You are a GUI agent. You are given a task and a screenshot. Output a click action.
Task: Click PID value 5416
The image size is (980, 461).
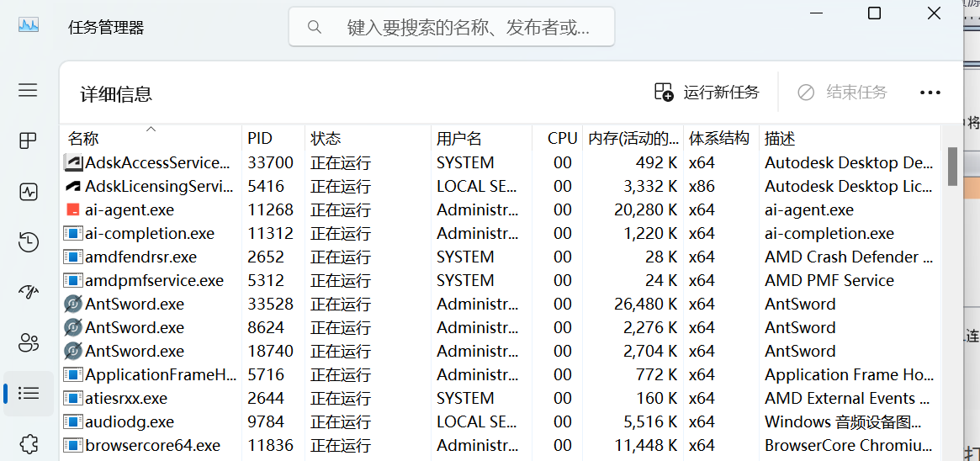coord(266,186)
